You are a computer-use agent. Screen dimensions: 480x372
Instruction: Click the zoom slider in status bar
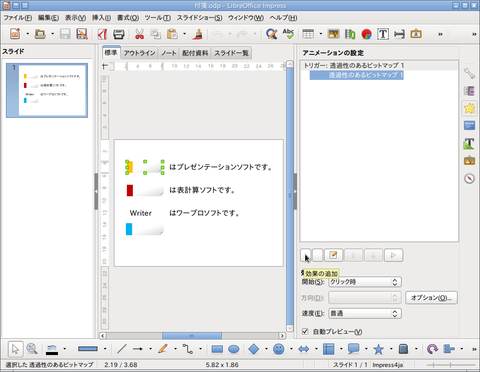point(451,365)
